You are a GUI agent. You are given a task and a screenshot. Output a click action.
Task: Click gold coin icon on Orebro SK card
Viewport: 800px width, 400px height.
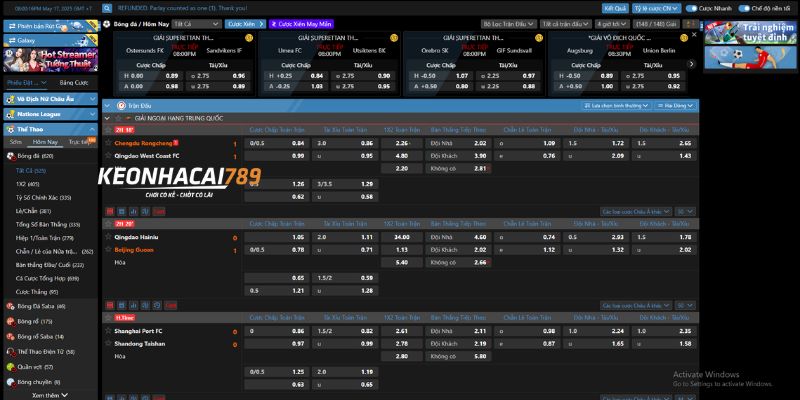539,38
